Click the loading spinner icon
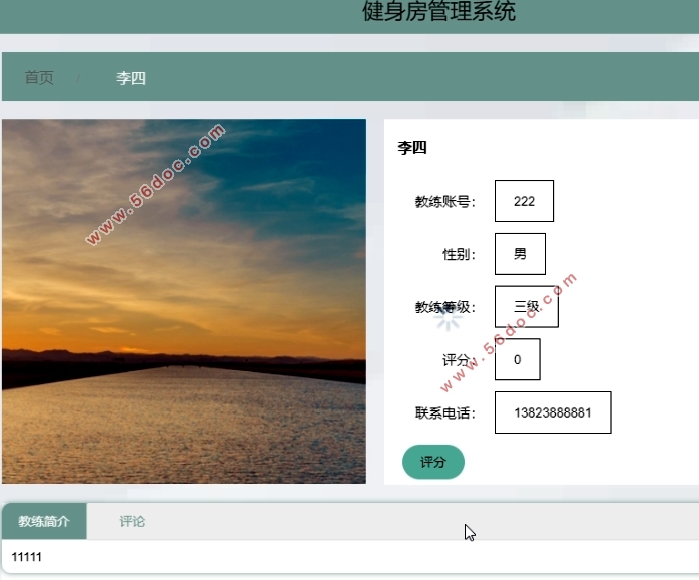Viewport: 699px width, 580px height. click(449, 317)
